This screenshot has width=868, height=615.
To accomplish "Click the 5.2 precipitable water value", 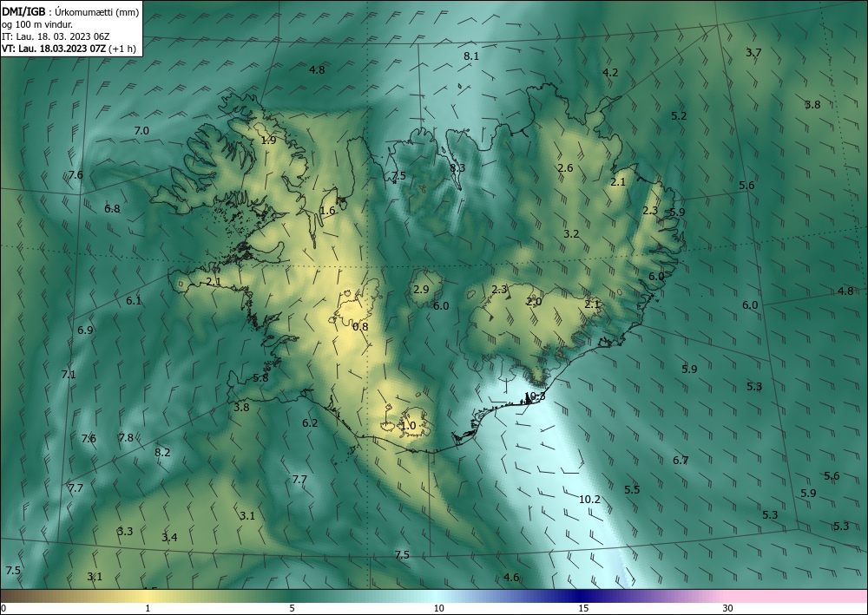I will pos(679,115).
